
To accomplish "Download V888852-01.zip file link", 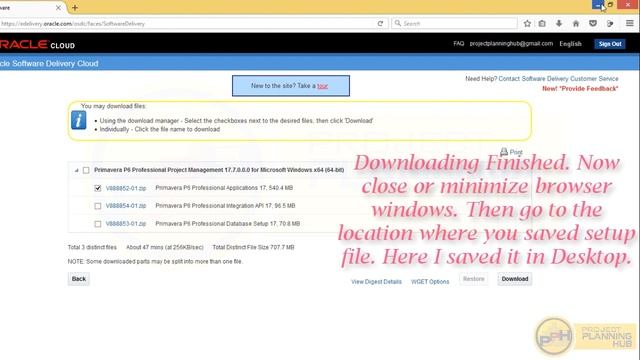I will click(x=126, y=188).
